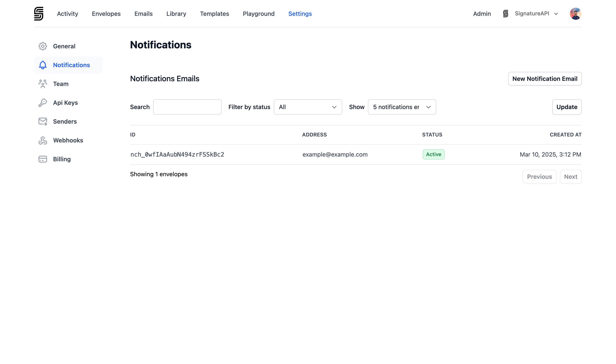
Task: Click the Senders envelope icon
Action: click(43, 121)
